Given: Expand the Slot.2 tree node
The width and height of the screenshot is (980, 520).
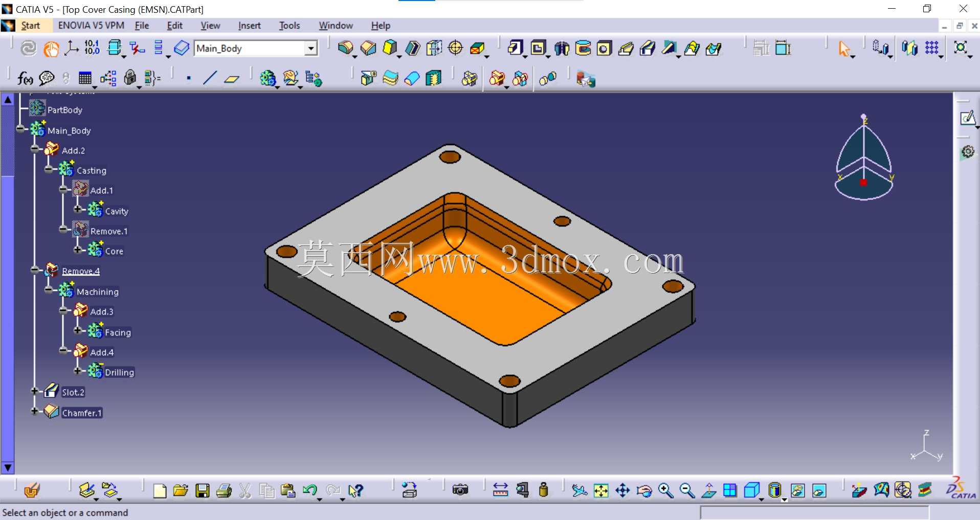Looking at the screenshot, I should [35, 391].
